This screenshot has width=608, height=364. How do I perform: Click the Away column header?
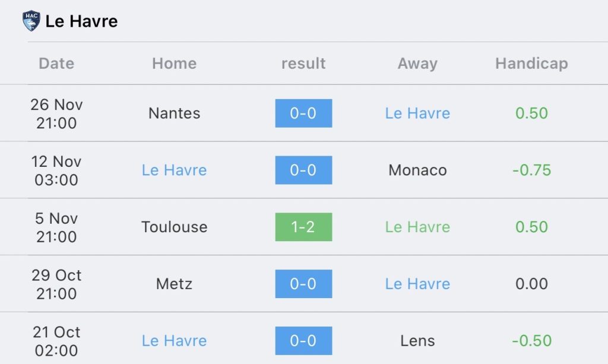[x=417, y=64]
